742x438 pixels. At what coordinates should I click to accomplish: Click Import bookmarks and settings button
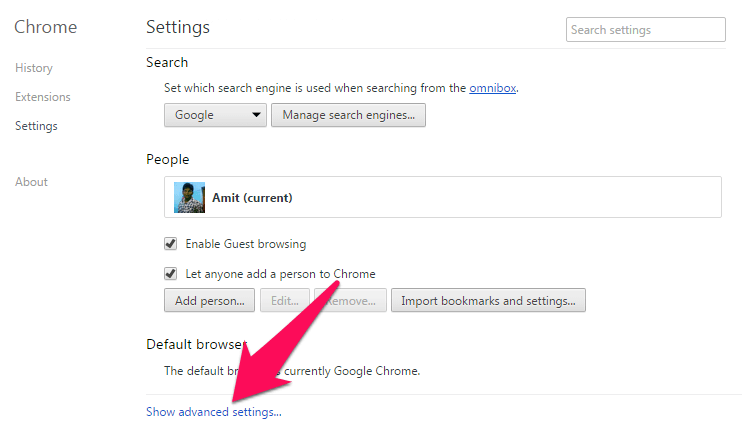pos(488,300)
